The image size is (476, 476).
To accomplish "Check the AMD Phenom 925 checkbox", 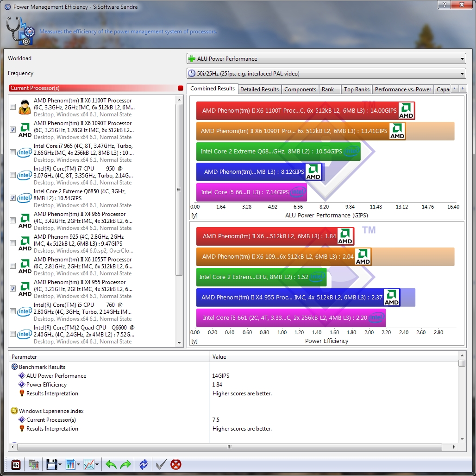I will tap(13, 243).
